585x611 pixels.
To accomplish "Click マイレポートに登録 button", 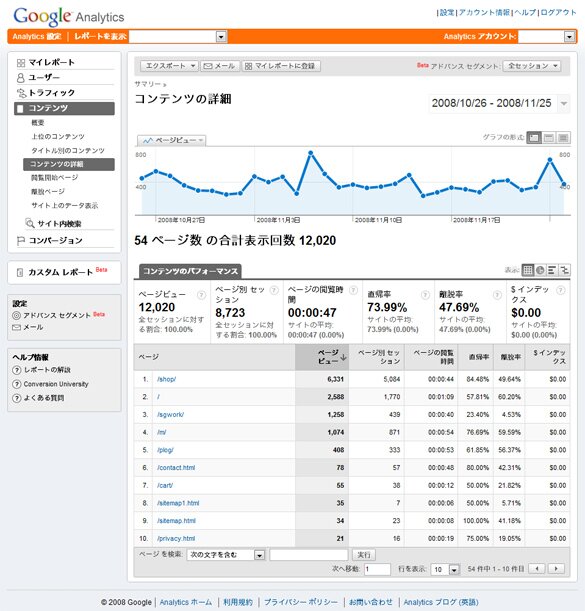I will click(x=281, y=66).
